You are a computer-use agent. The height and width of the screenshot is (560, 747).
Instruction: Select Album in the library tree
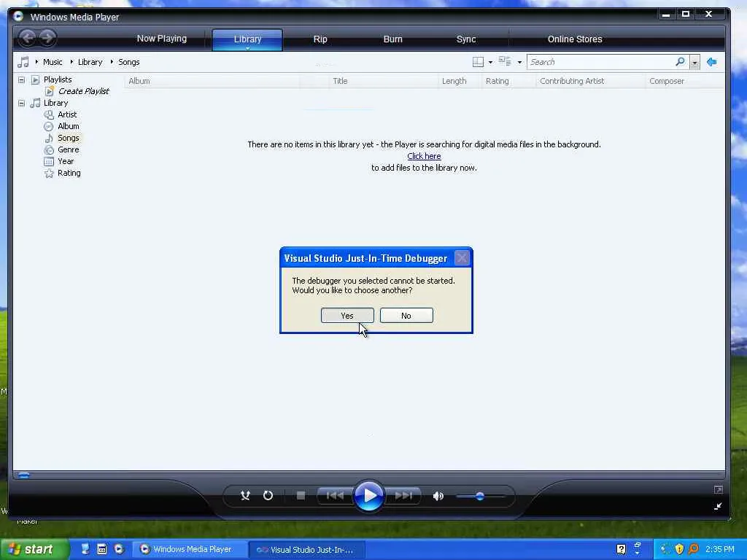tap(68, 126)
